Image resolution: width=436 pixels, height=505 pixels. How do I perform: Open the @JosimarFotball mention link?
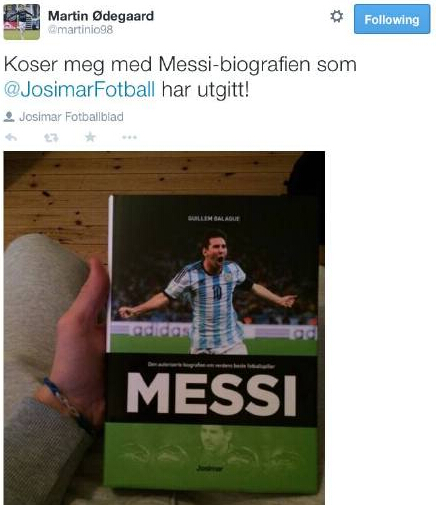coord(80,89)
